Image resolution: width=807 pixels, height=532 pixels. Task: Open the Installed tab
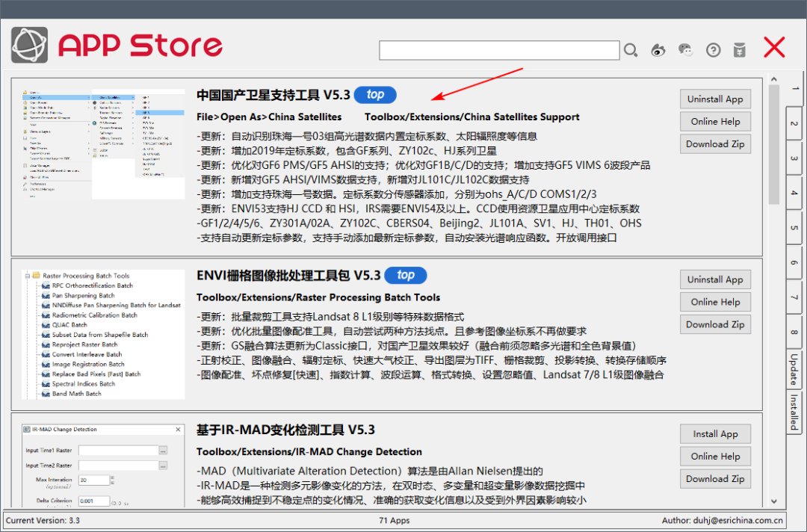pyautogui.click(x=794, y=412)
